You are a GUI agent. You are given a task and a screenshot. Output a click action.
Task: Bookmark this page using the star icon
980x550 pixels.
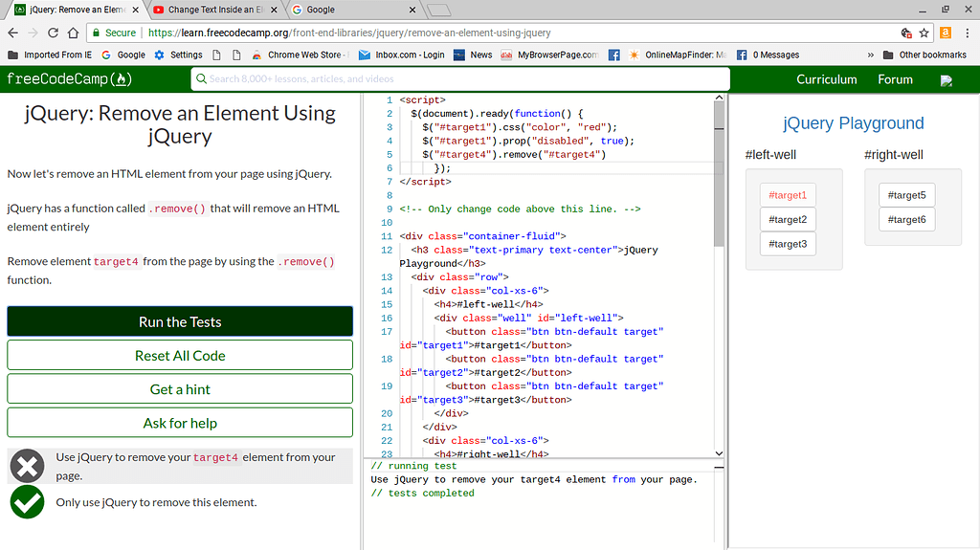point(924,33)
